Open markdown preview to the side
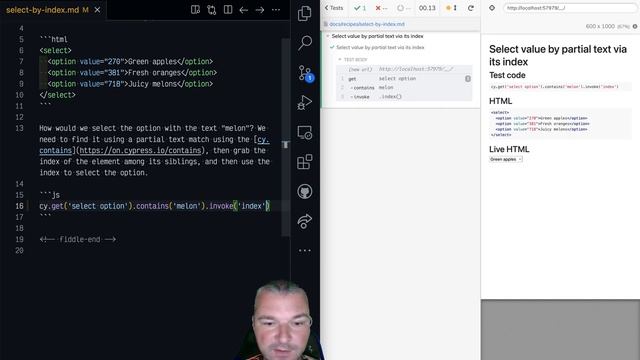Screen dimensions: 640x360 tap(195, 10)
